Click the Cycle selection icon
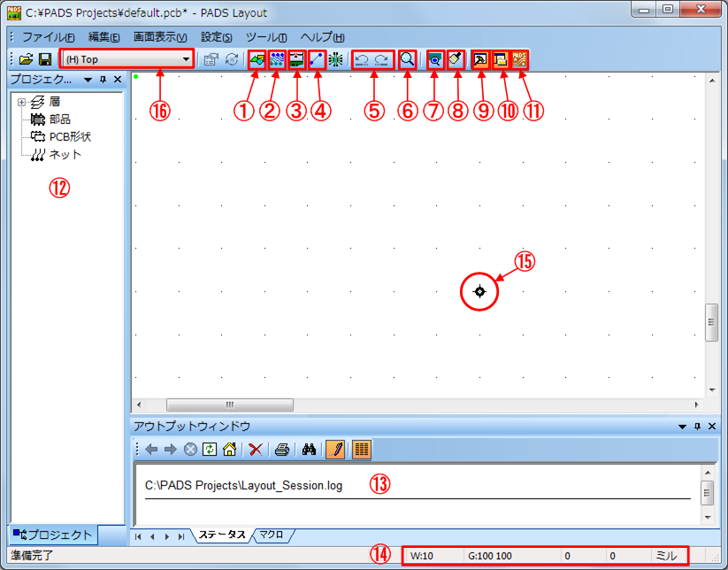Viewport: 728px width, 570px height. [x=231, y=59]
